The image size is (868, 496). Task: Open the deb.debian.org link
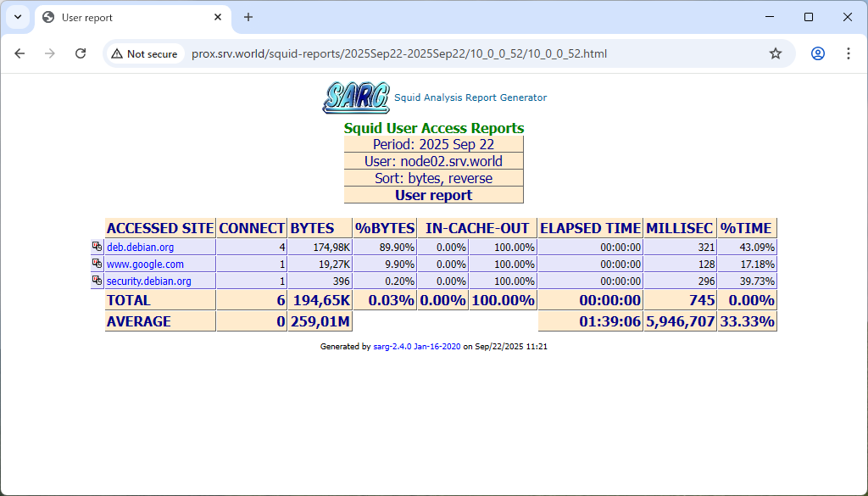140,248
